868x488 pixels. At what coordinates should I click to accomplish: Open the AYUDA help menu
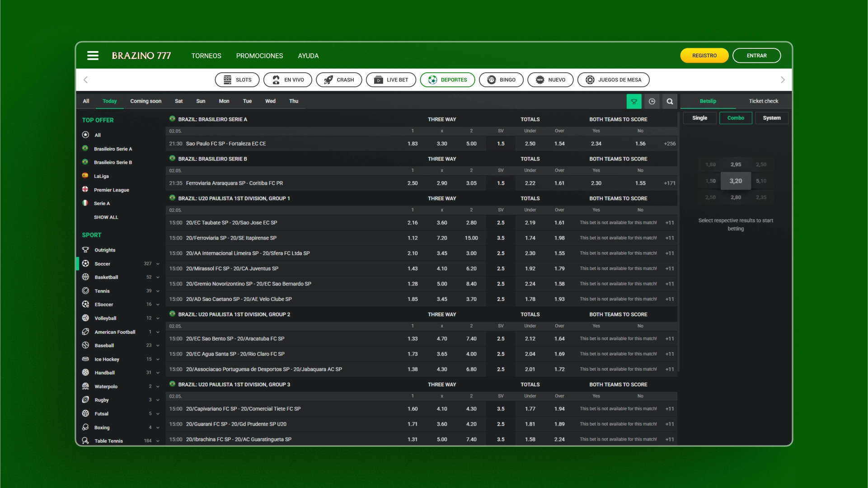coord(308,56)
